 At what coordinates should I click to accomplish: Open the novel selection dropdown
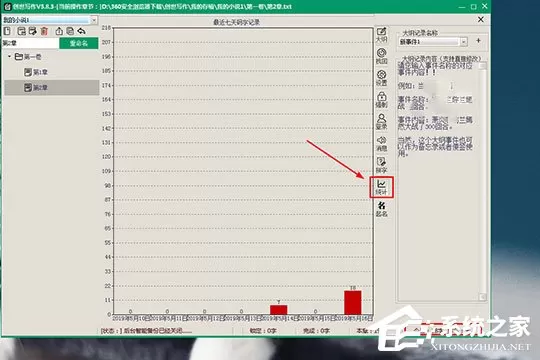click(94, 20)
